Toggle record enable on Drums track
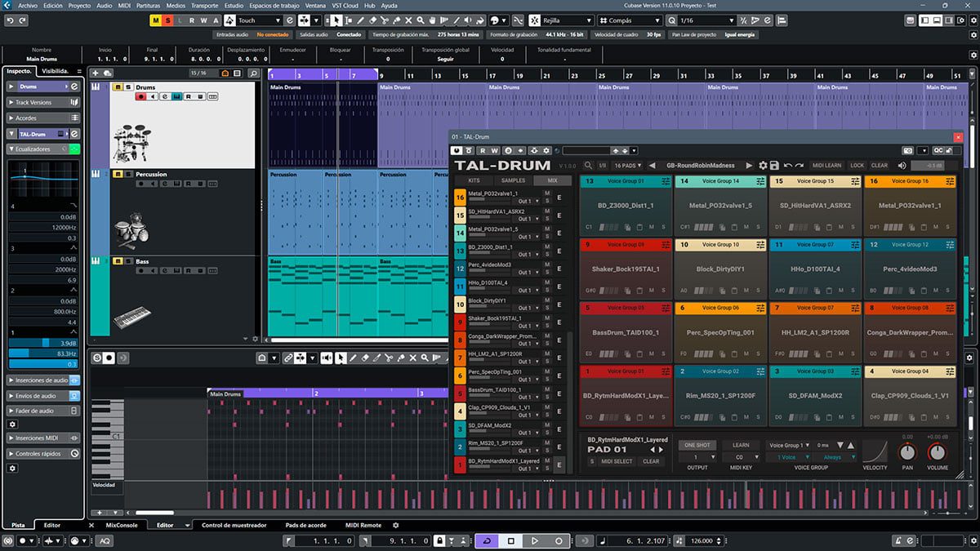Viewport: 980px width, 551px height. click(140, 96)
